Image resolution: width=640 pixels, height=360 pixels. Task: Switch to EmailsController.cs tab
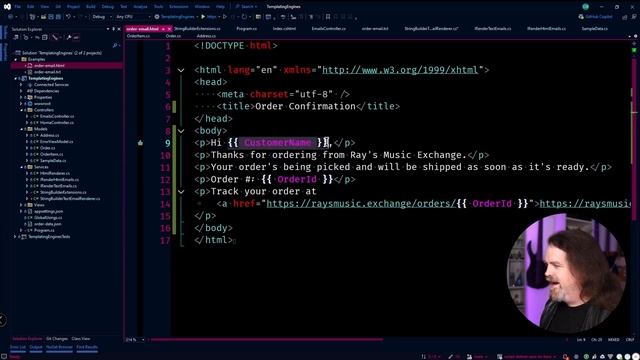point(329,29)
